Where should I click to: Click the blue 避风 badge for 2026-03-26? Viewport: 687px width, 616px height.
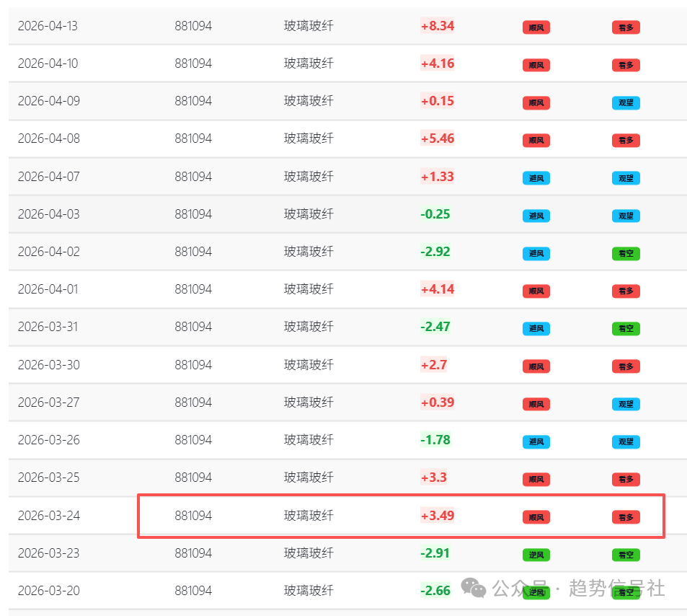536,441
